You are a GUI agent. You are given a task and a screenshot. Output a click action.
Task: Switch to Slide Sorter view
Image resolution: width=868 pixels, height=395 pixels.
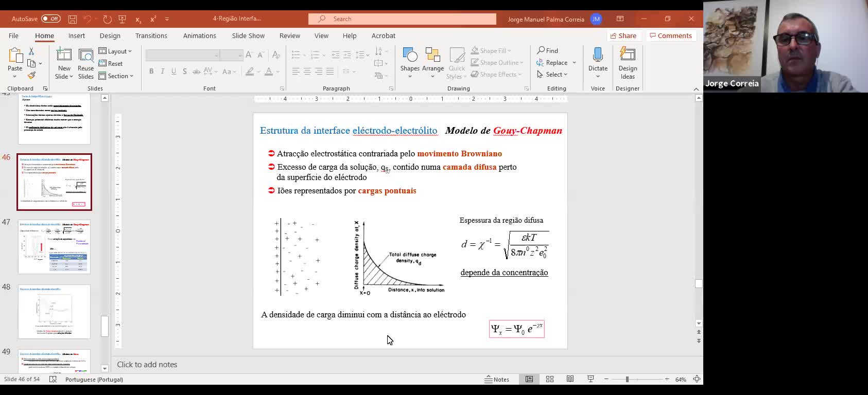[550, 379]
